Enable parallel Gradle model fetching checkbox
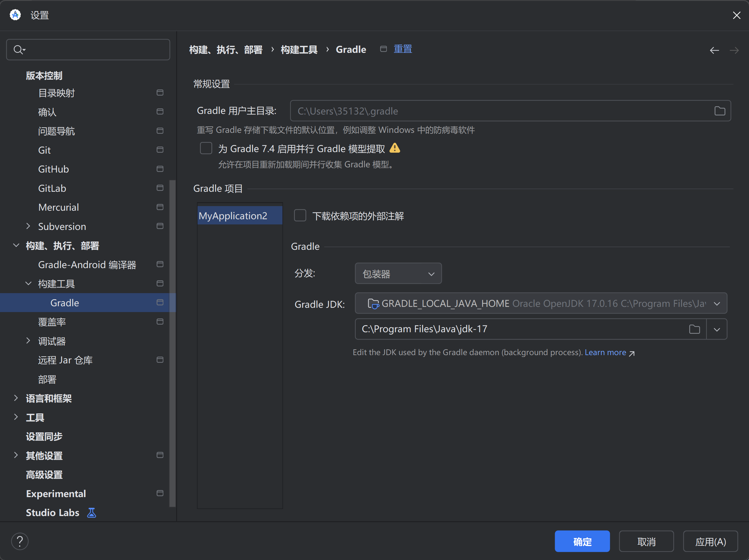The height and width of the screenshot is (560, 749). click(206, 148)
